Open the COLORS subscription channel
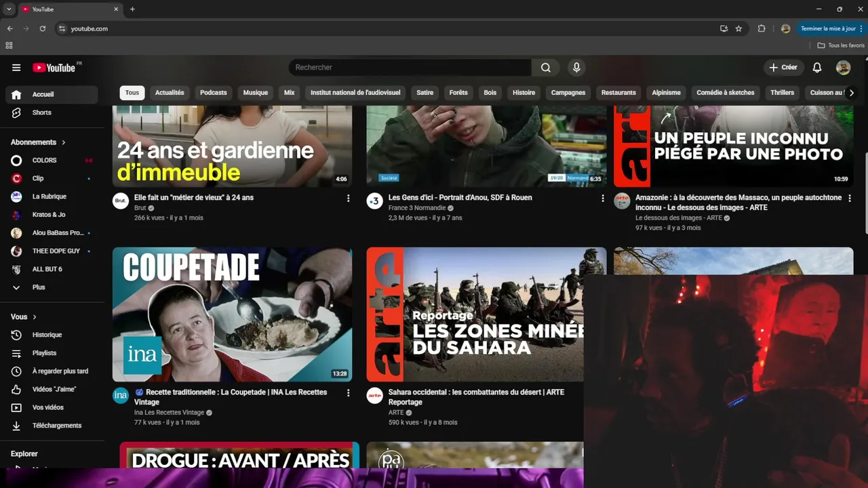 (52, 161)
